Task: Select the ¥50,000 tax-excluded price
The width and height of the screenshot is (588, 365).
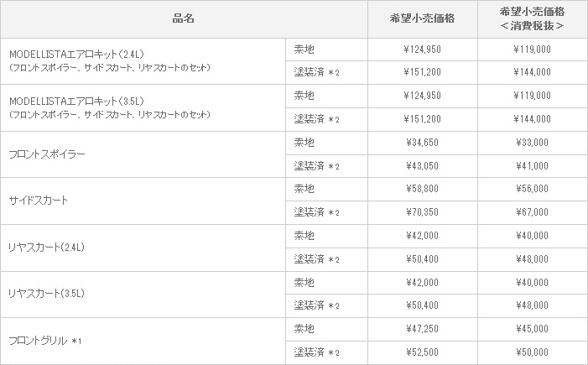Action: coord(532,352)
